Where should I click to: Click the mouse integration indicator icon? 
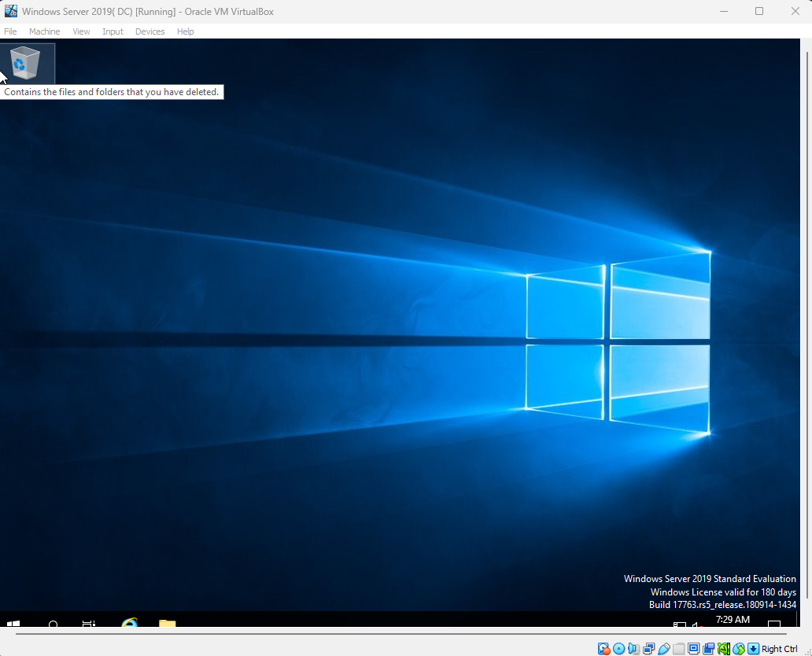pos(739,649)
